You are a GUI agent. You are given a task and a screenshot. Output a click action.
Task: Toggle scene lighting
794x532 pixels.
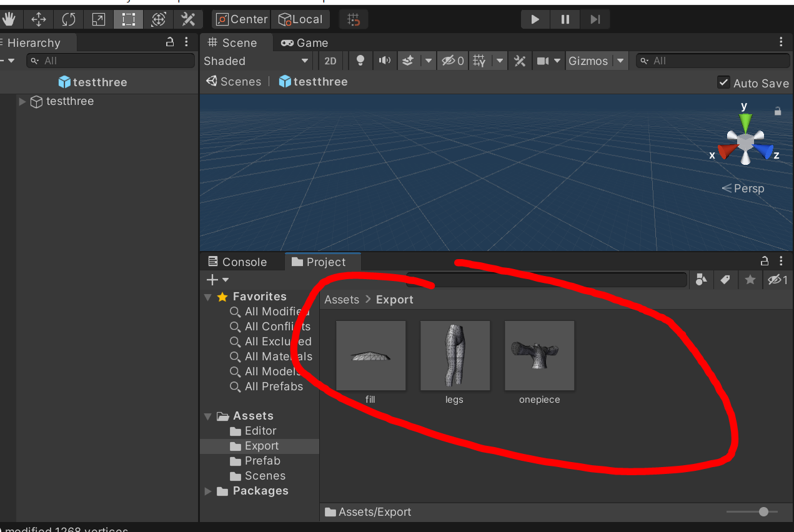tap(360, 61)
